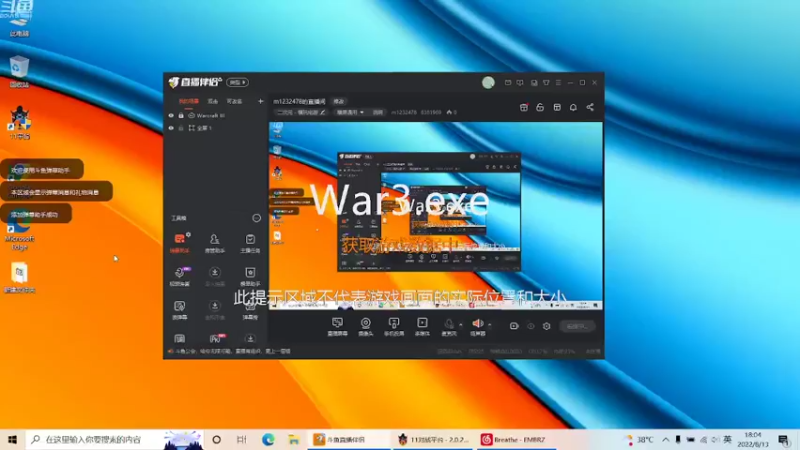Open the notification bell
The image size is (800, 450).
(573, 107)
